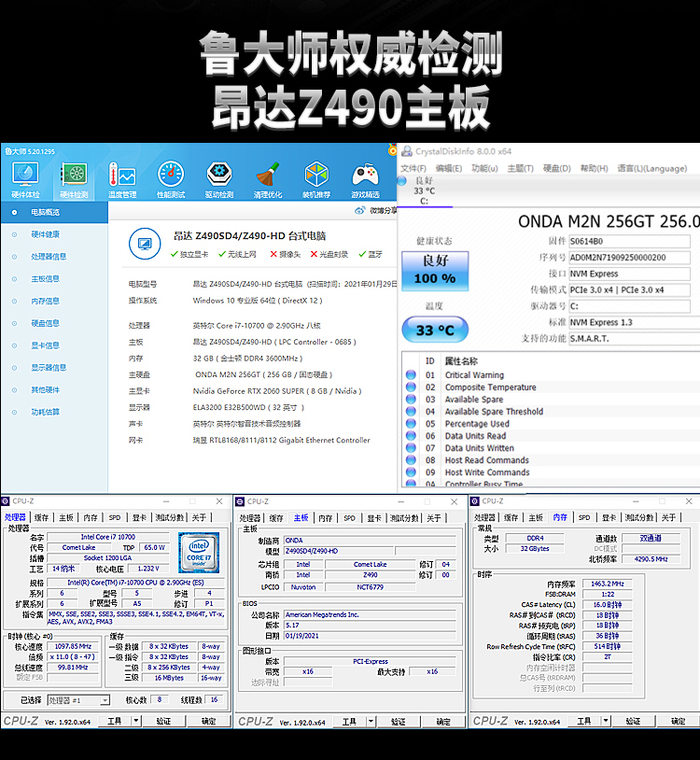Image resolution: width=700 pixels, height=760 pixels.
Task: Click the 名字 Intel Core i7 10700 field
Action: click(108, 537)
